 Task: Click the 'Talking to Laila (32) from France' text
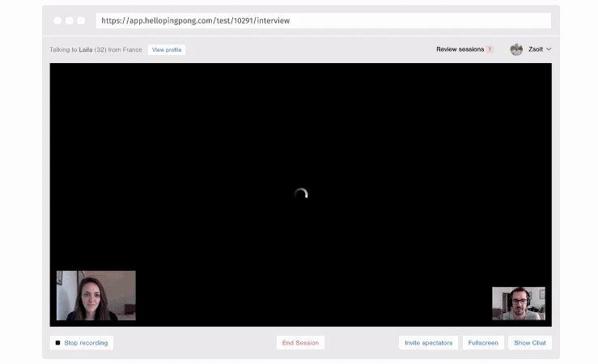point(95,49)
